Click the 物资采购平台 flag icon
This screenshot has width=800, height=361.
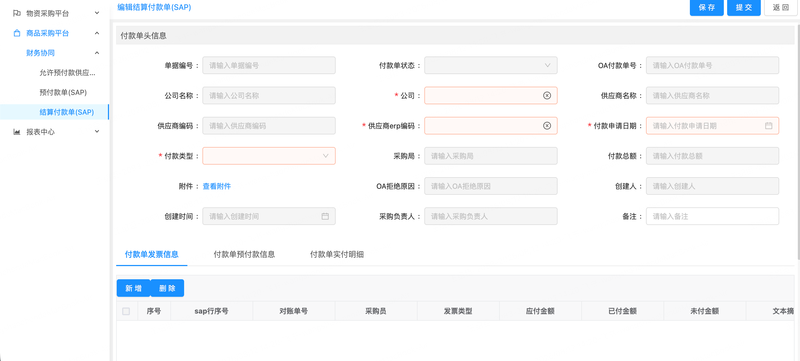point(17,13)
